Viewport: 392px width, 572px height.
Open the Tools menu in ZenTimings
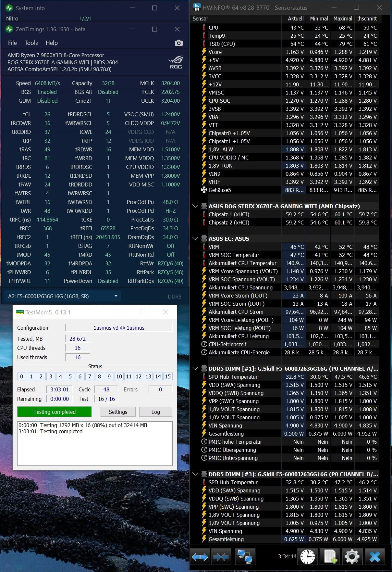click(31, 43)
